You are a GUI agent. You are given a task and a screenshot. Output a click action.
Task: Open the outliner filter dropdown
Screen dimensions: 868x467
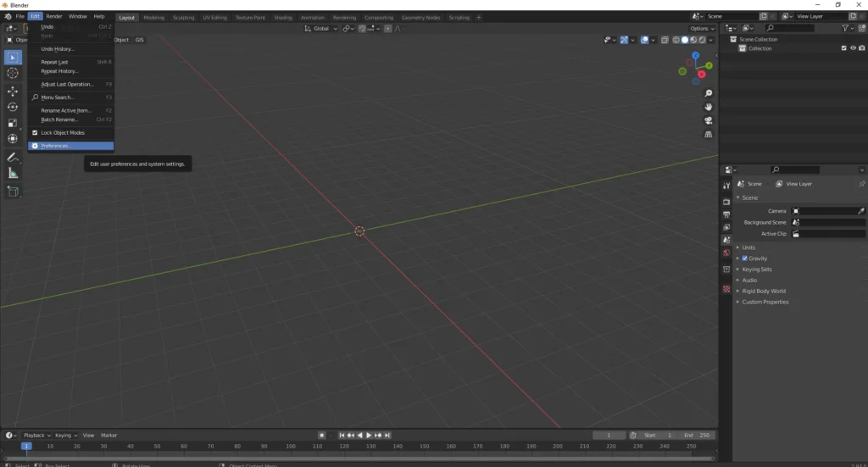pos(847,28)
